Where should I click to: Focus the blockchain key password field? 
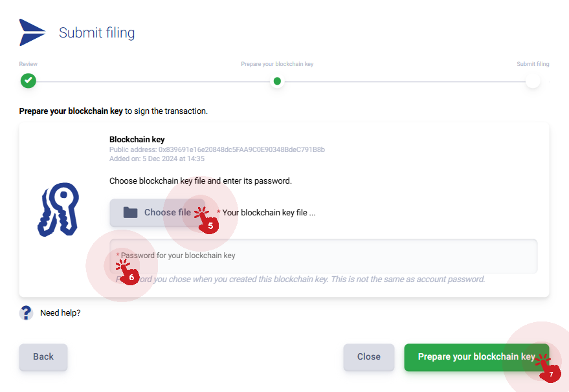click(323, 256)
